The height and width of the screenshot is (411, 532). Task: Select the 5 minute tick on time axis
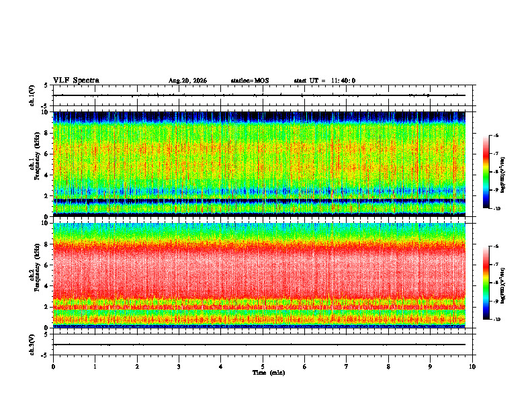[263, 367]
